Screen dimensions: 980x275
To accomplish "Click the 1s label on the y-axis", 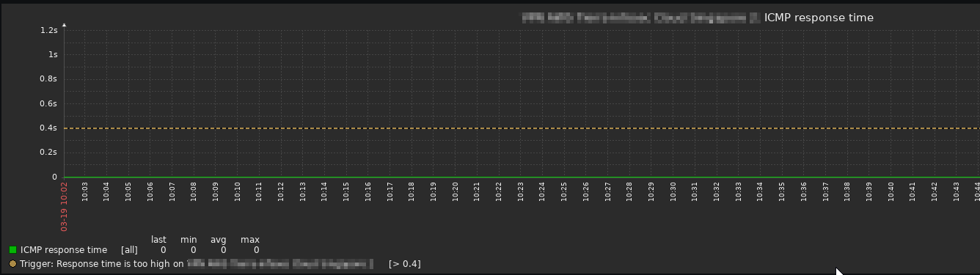I will (x=53, y=54).
